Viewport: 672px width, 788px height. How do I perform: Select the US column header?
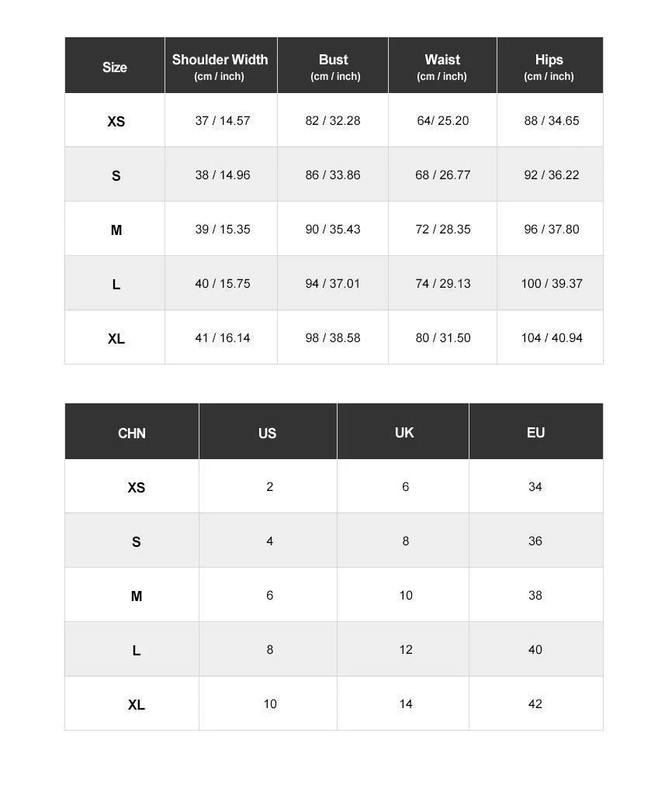click(x=268, y=432)
